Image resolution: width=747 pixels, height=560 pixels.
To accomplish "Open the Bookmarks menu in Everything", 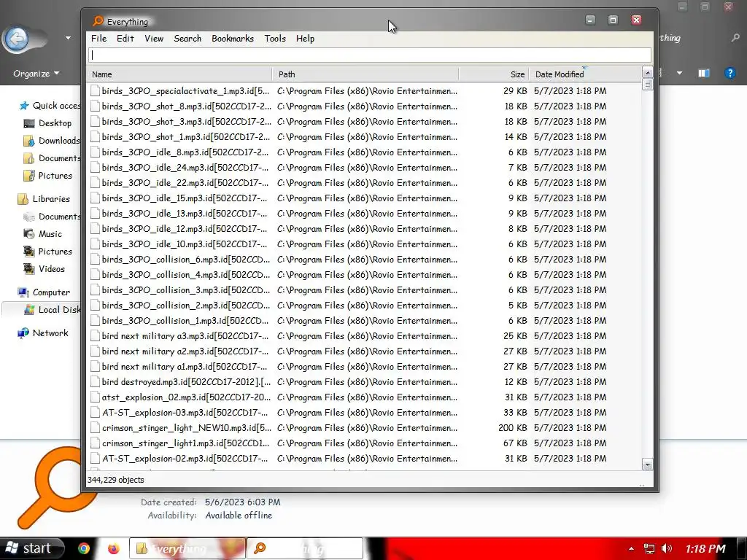I will tap(233, 39).
